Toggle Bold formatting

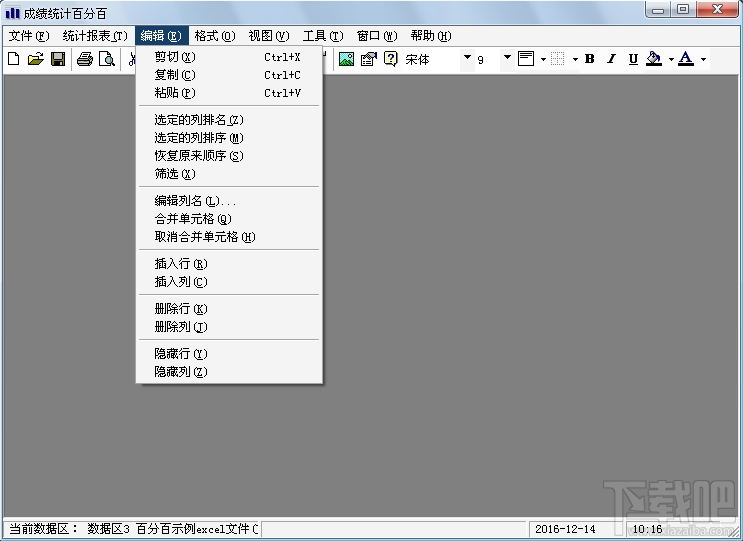click(x=589, y=59)
